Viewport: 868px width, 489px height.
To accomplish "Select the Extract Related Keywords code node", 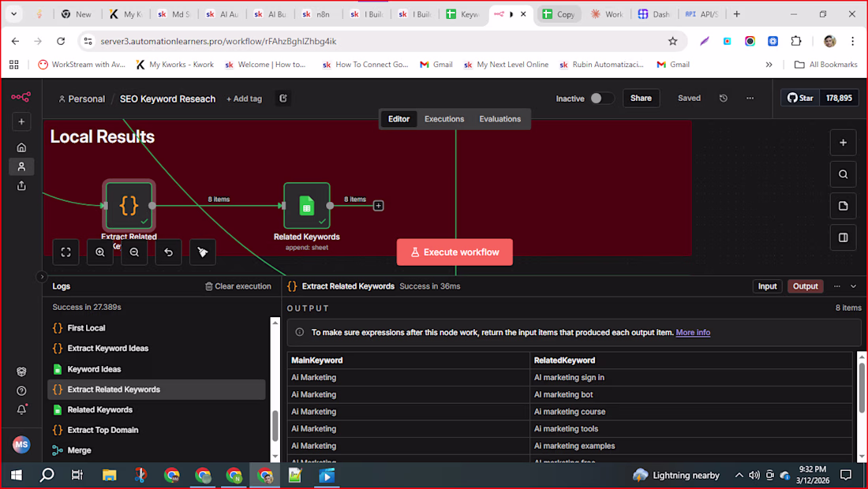I will click(129, 205).
